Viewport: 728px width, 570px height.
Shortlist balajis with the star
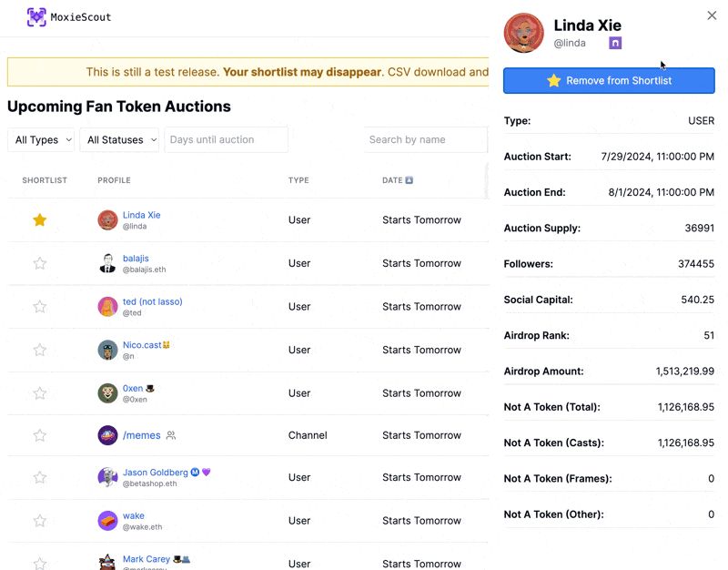pos(40,263)
